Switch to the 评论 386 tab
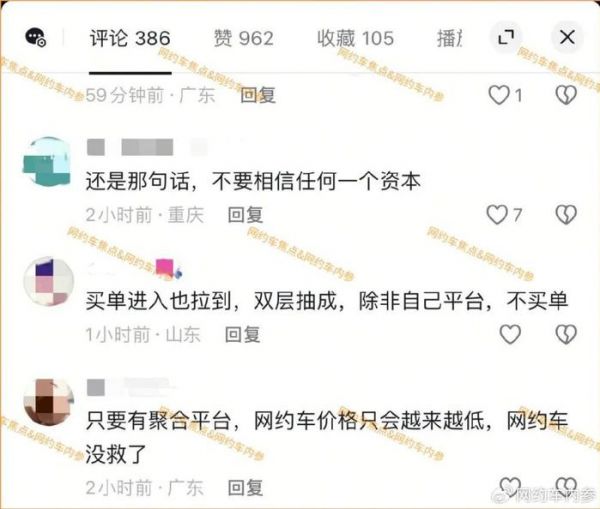This screenshot has height=509, width=600. 130,38
